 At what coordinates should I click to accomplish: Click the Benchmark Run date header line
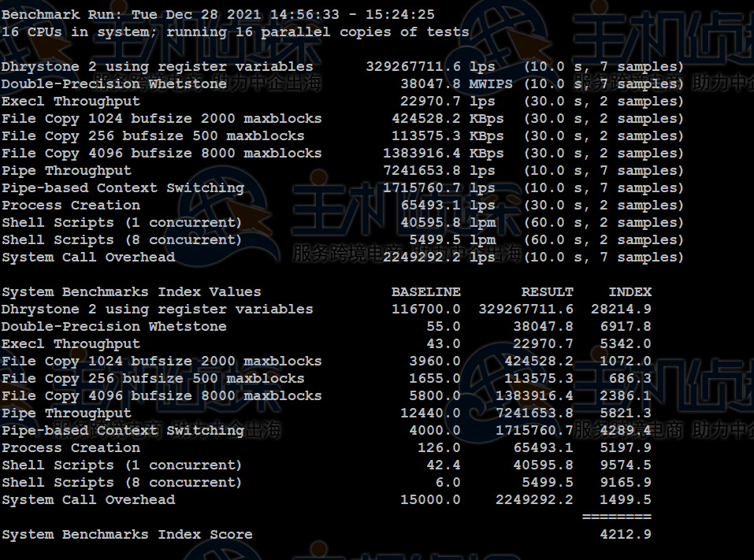[x=217, y=15]
